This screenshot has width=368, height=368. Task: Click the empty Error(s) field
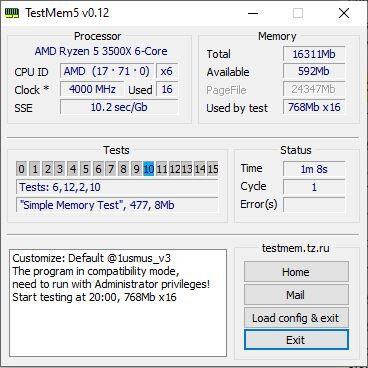[x=314, y=204]
